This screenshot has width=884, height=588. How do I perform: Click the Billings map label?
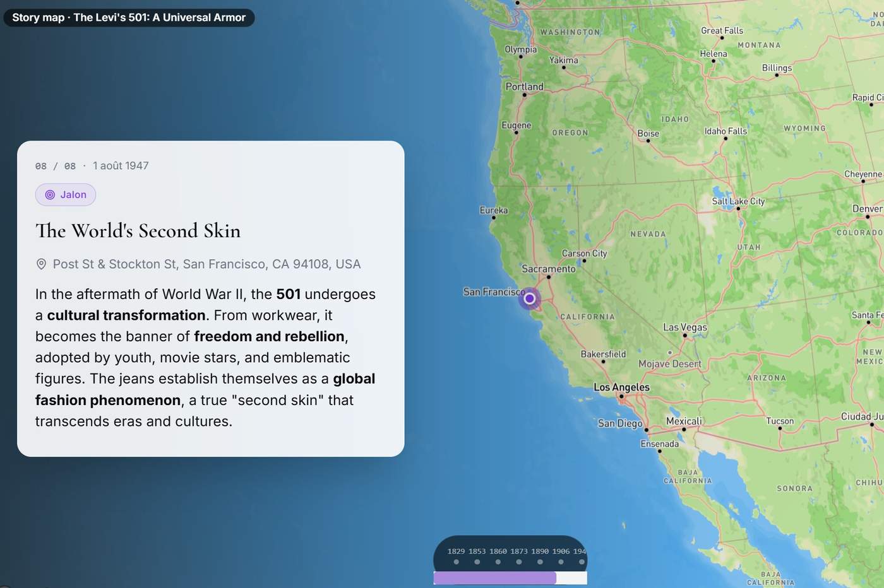[777, 68]
